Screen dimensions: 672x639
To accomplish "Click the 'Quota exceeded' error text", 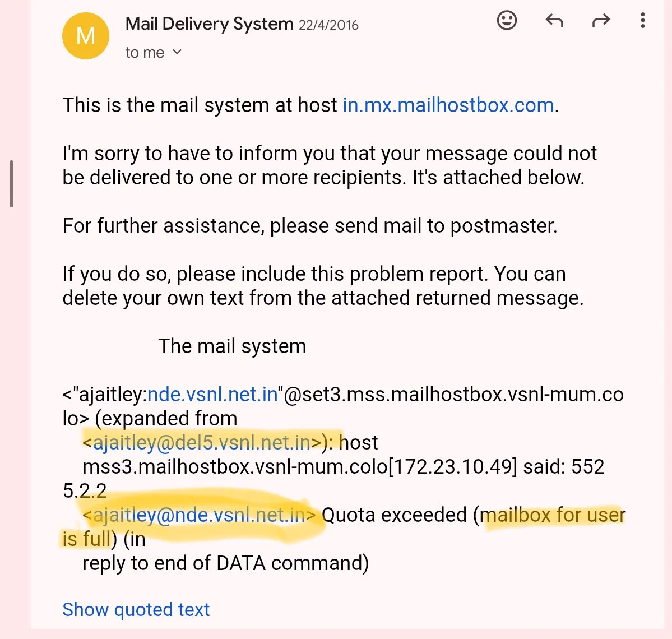I will [394, 515].
